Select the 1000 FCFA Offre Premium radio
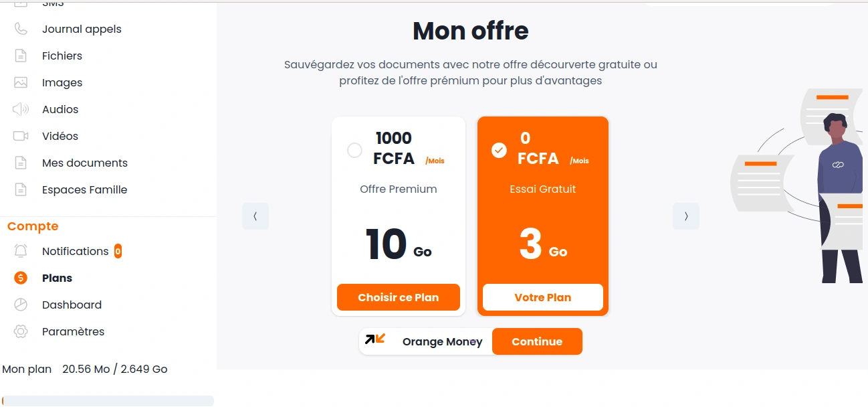 pyautogui.click(x=354, y=151)
